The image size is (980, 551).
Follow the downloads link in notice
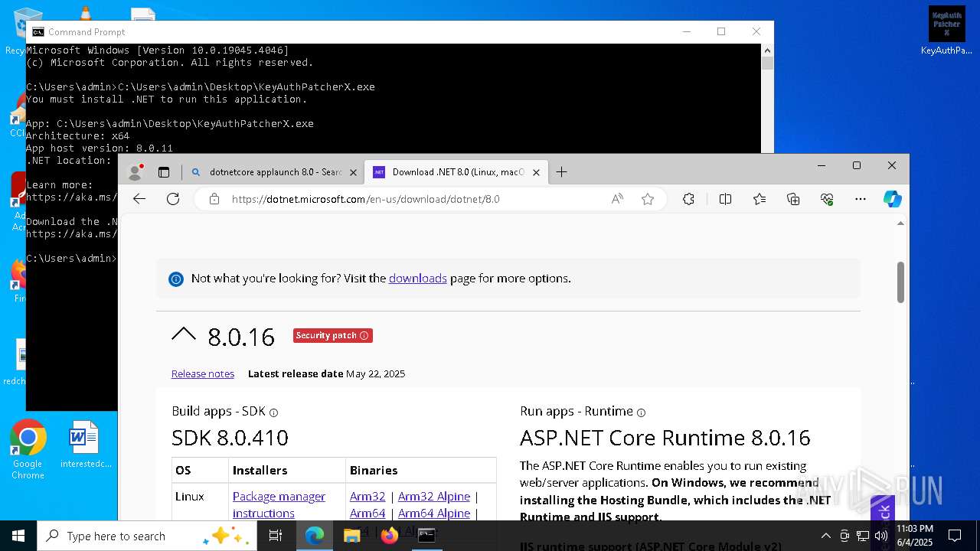(x=417, y=279)
